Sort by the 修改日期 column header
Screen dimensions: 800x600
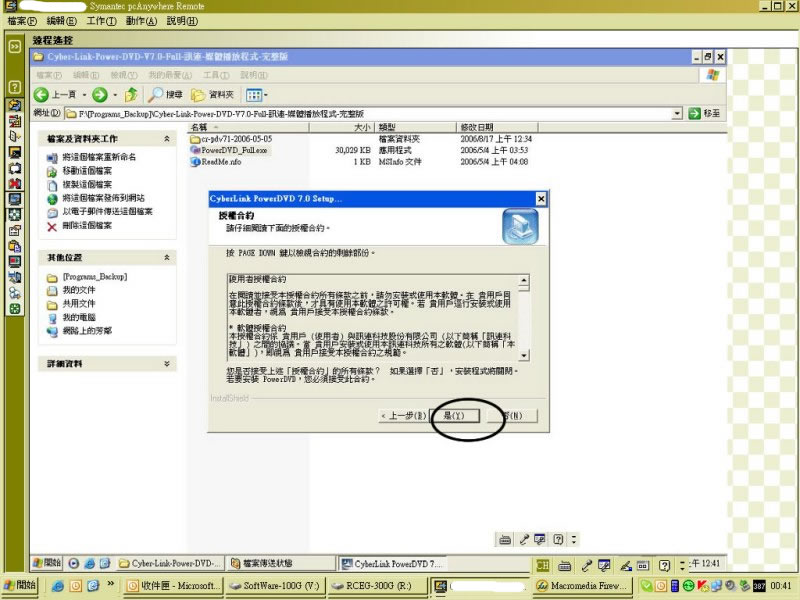[497, 127]
